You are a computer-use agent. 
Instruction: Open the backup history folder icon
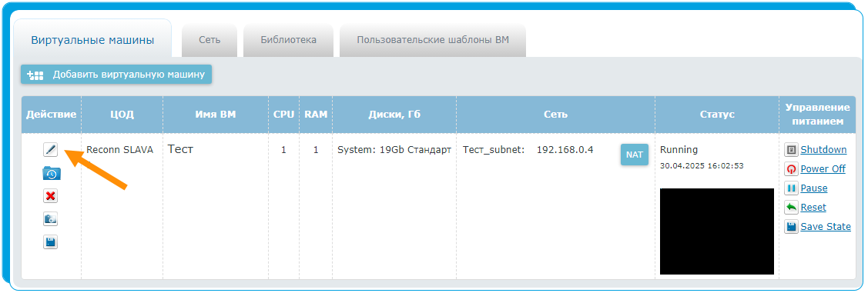pyautogui.click(x=52, y=173)
